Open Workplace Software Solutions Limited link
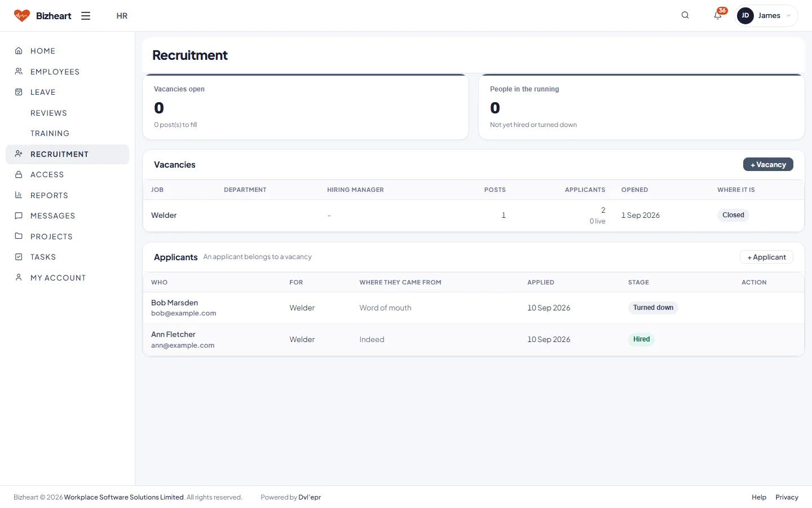Image resolution: width=812 pixels, height=508 pixels. click(124, 497)
